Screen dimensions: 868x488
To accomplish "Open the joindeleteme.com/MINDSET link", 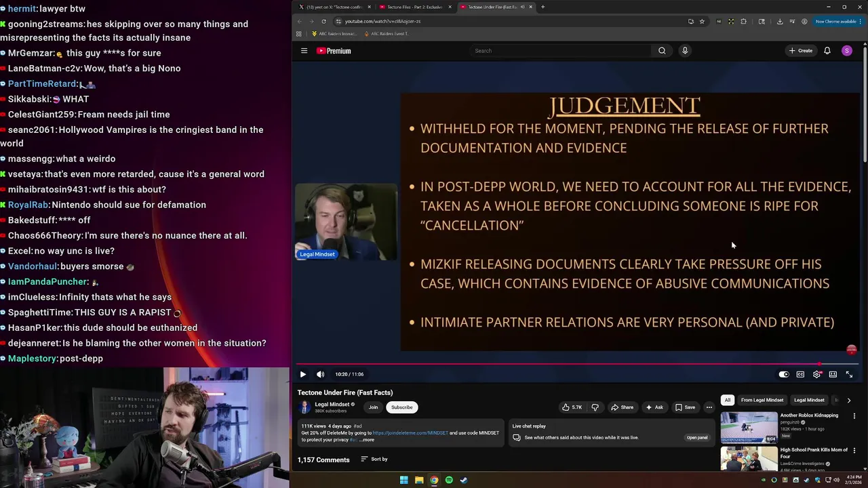I will click(x=410, y=433).
